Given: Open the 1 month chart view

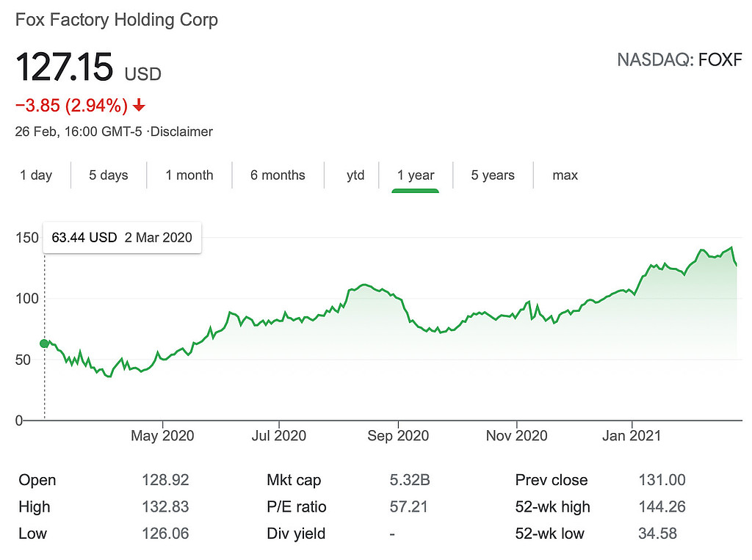Looking at the screenshot, I should (x=189, y=175).
